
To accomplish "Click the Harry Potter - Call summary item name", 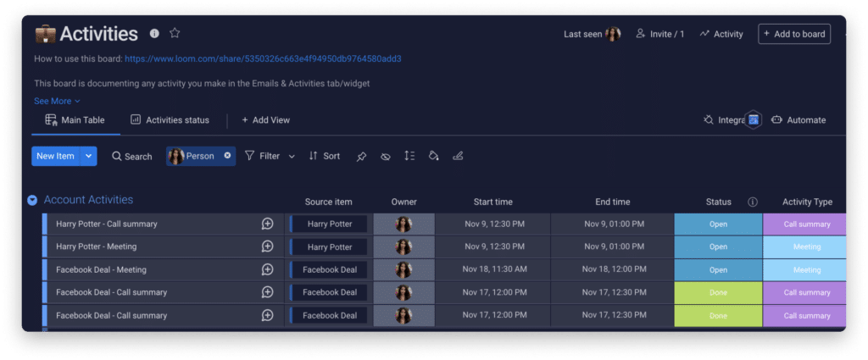I will pyautogui.click(x=106, y=224).
